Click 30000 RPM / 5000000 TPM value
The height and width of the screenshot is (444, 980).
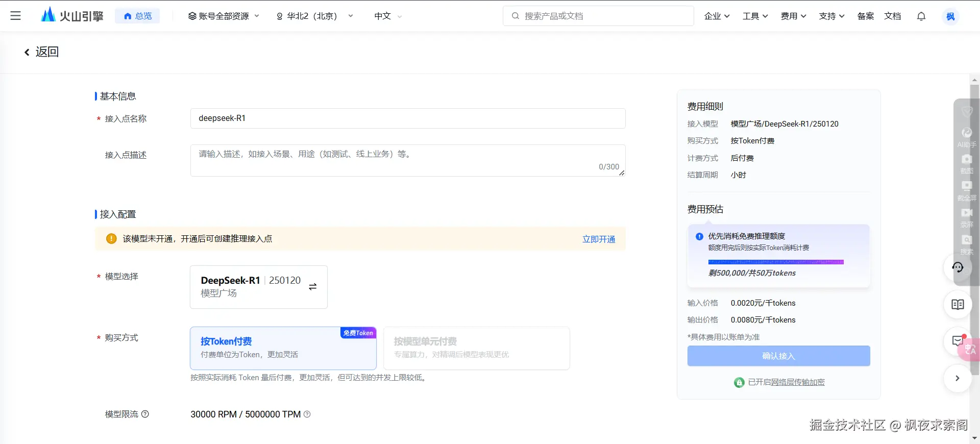coord(246,414)
